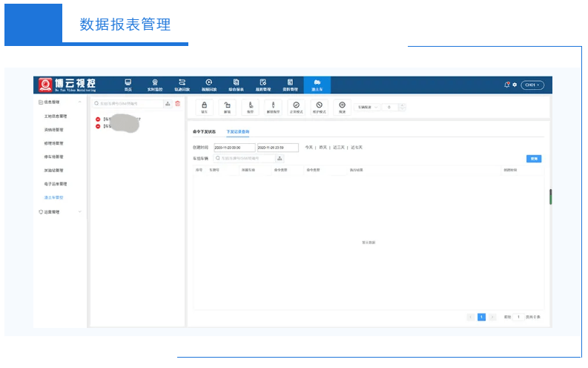Filter by 昨天 quick link
Screen dimensions: 588x368
click(323, 148)
